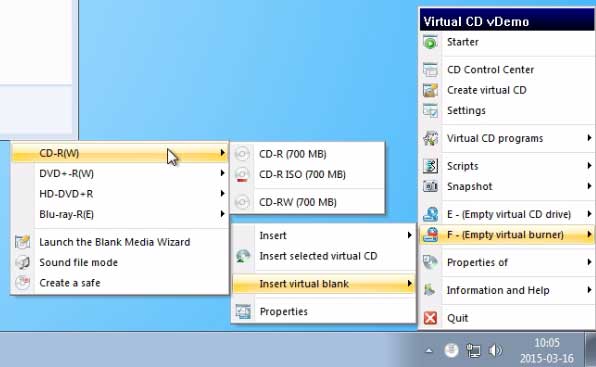Expand the Insert virtual blank arrow

click(409, 283)
